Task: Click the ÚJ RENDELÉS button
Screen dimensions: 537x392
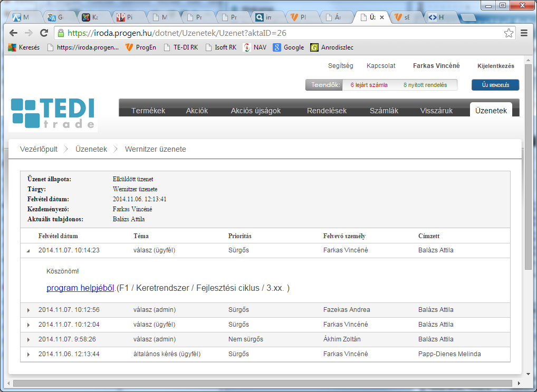Action: point(495,85)
